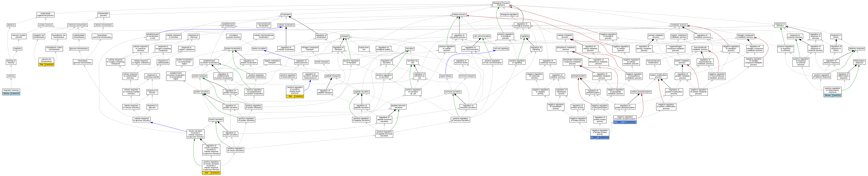Select the 'regulation of peptide transport' node
The width and height of the screenshot is (868, 176).
(x=325, y=92)
